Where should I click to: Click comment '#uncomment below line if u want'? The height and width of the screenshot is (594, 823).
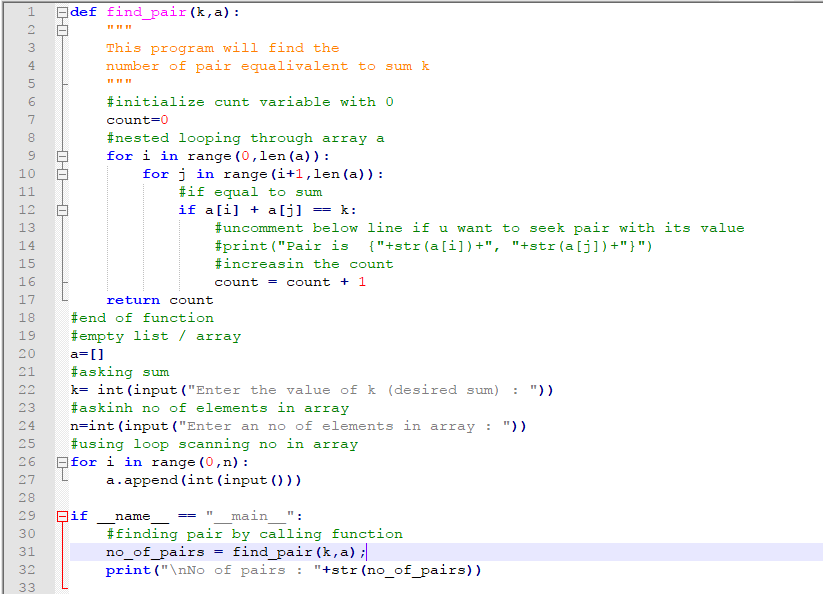point(479,228)
